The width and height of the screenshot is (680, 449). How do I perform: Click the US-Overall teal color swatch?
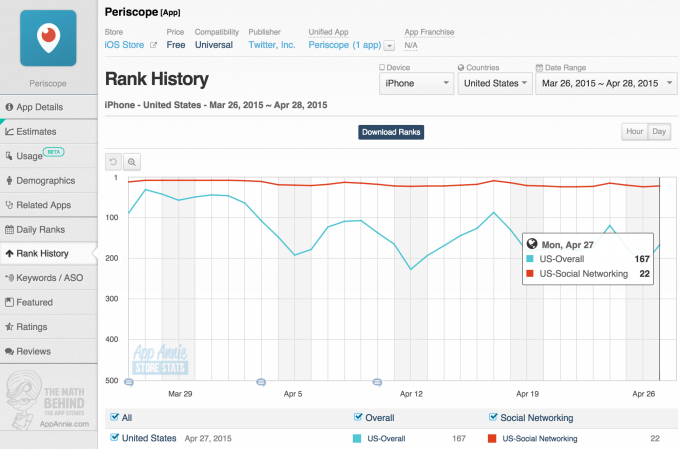[x=358, y=439]
